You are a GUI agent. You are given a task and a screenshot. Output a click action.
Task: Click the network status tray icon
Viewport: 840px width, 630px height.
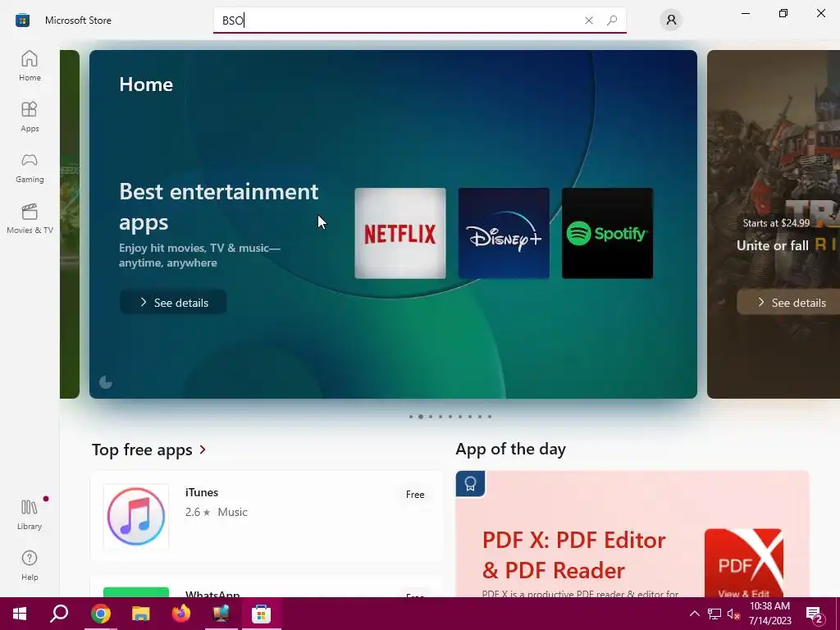[714, 614]
